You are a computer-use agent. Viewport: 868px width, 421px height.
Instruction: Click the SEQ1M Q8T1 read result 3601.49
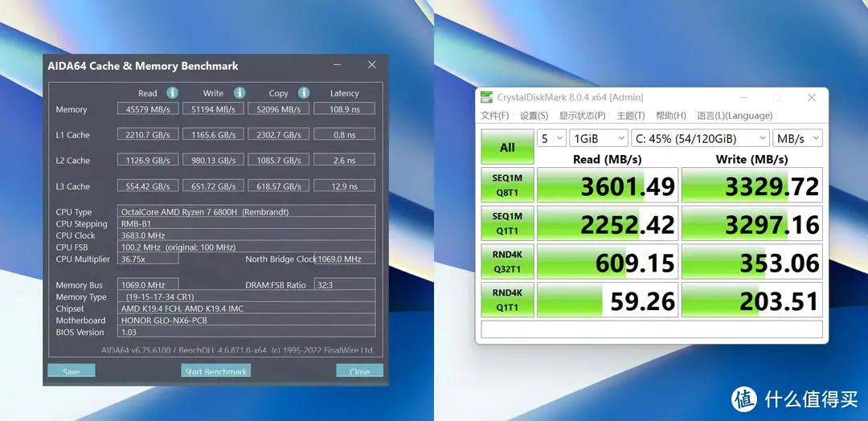pyautogui.click(x=608, y=185)
